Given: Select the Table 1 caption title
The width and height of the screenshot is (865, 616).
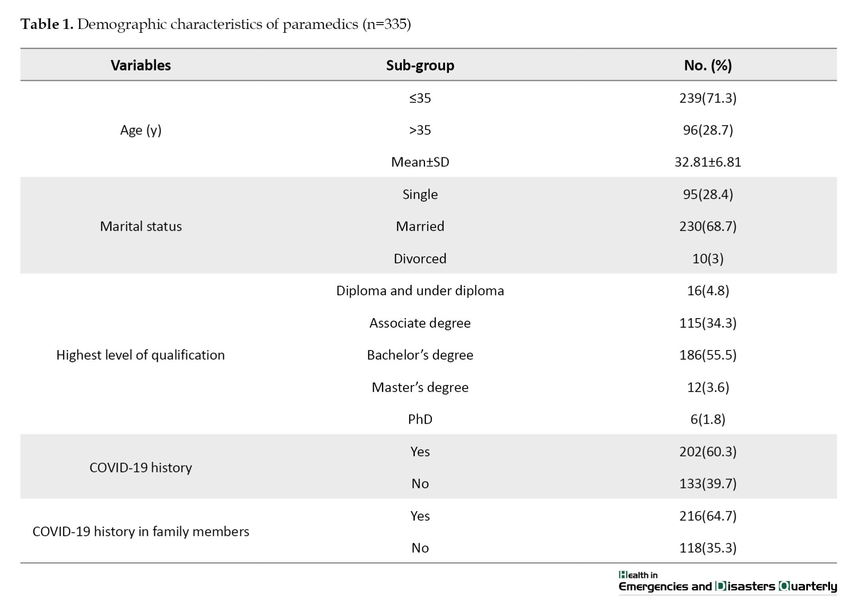Looking at the screenshot, I should pyautogui.click(x=215, y=24).
